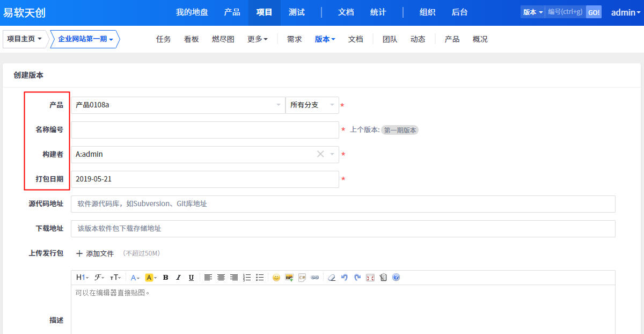The image size is (644, 334).
Task: Open the editor help icon
Action: [396, 278]
